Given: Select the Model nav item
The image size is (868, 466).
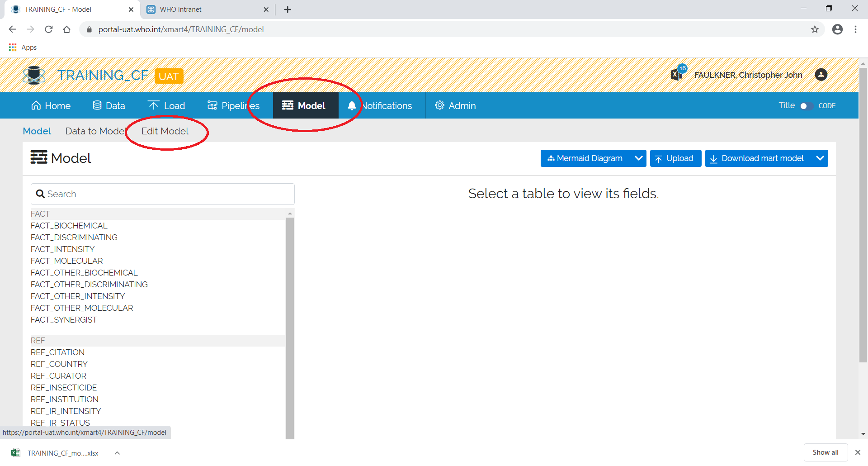Looking at the screenshot, I should pyautogui.click(x=306, y=106).
